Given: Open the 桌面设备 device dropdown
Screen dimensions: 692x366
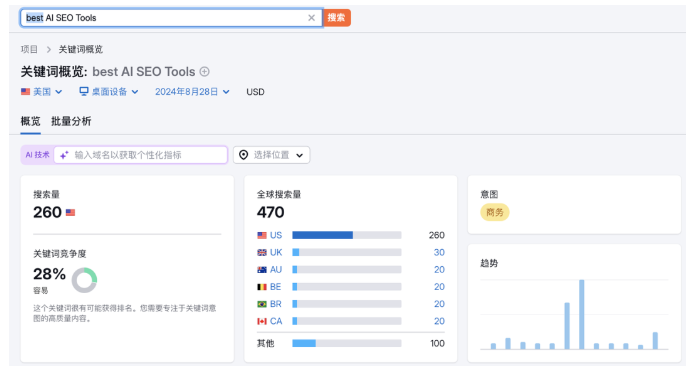Looking at the screenshot, I should 109,92.
